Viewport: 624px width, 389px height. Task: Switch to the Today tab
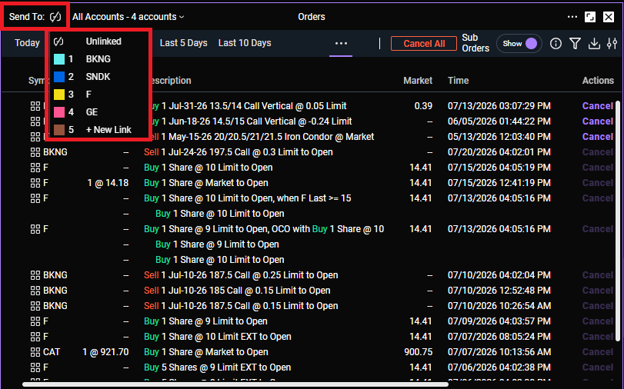coord(27,43)
